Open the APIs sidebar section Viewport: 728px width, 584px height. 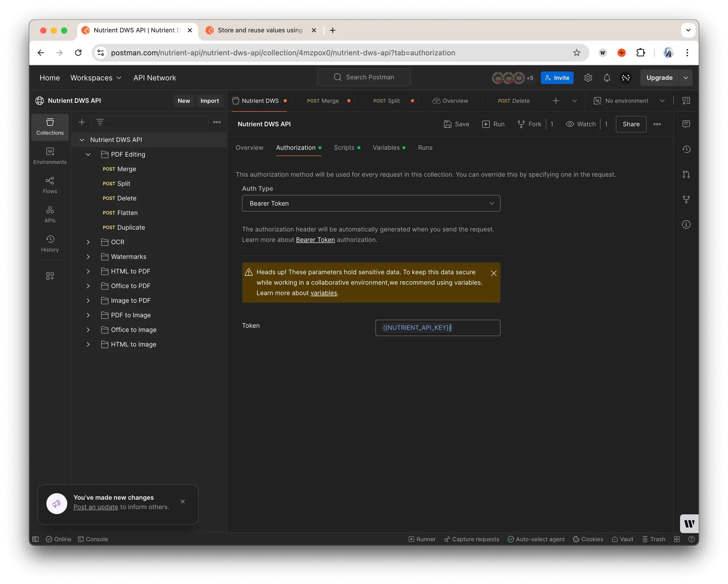[50, 214]
